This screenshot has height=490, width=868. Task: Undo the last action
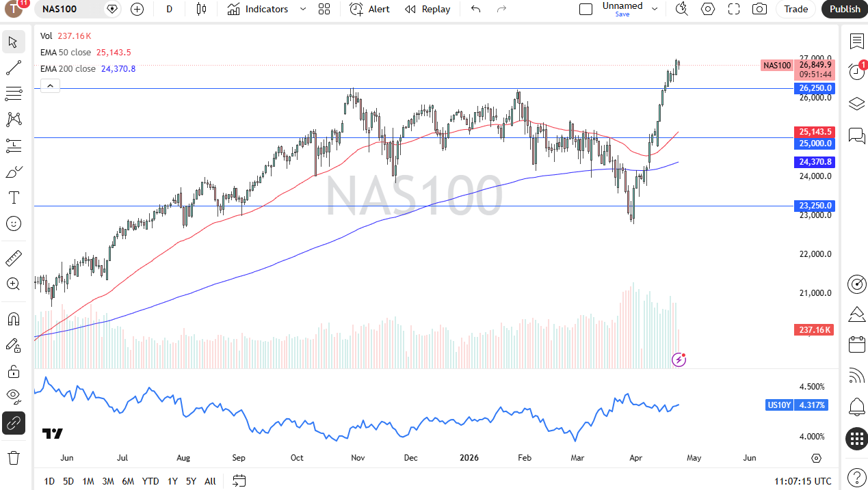pos(476,9)
